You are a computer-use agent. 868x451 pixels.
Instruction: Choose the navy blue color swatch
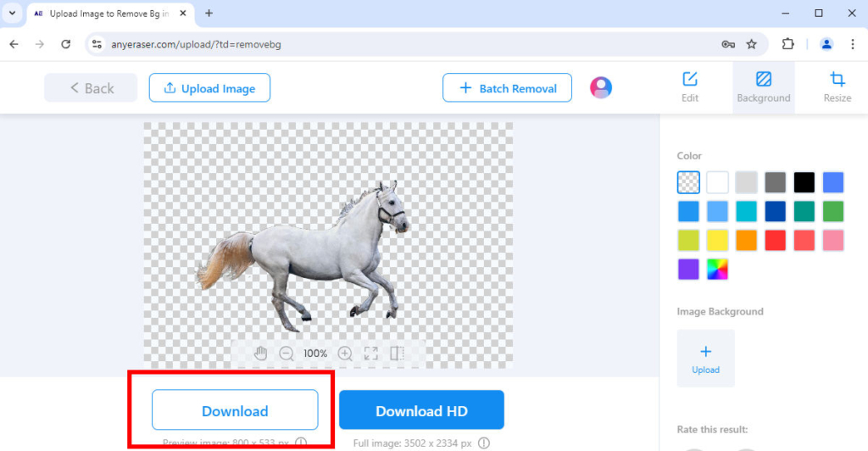tap(775, 211)
